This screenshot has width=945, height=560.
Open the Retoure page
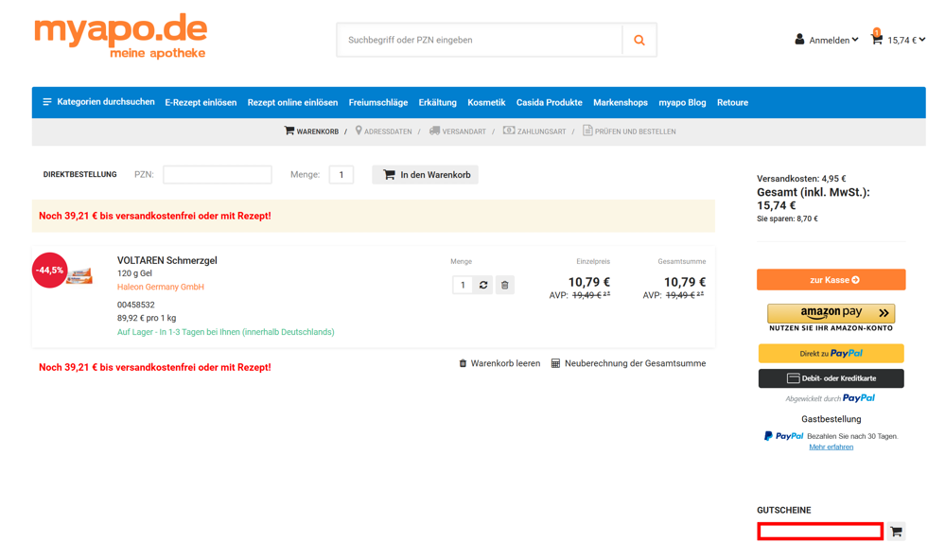[x=732, y=102]
